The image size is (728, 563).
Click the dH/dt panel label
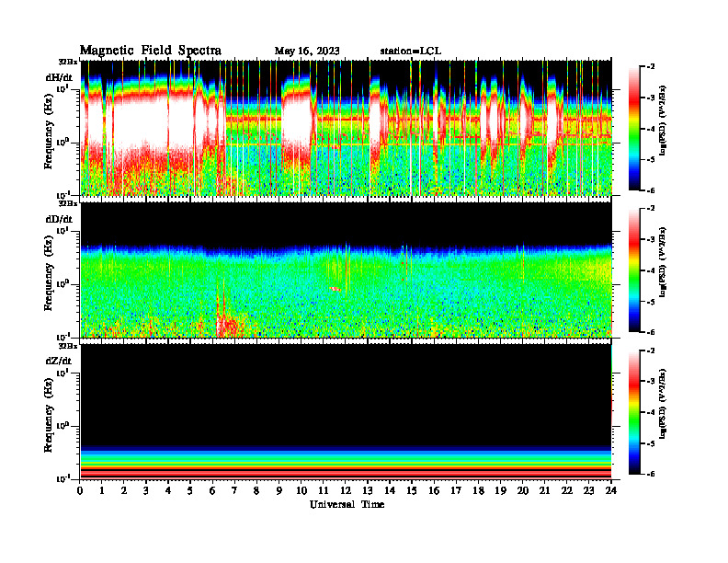59,76
